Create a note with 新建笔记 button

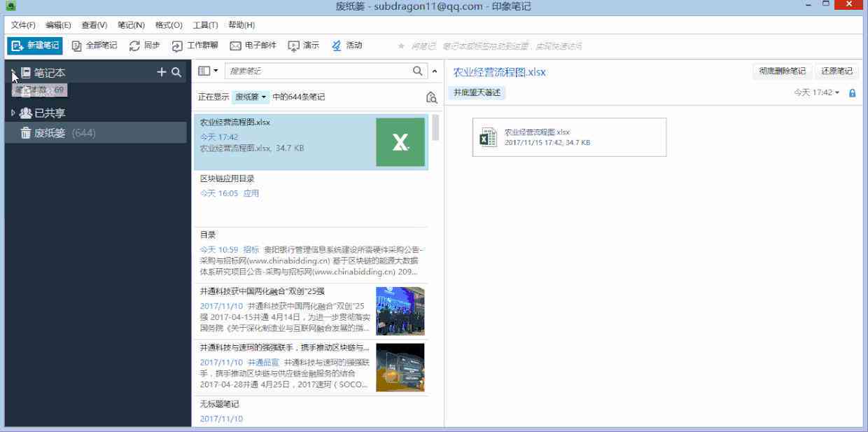click(x=35, y=46)
